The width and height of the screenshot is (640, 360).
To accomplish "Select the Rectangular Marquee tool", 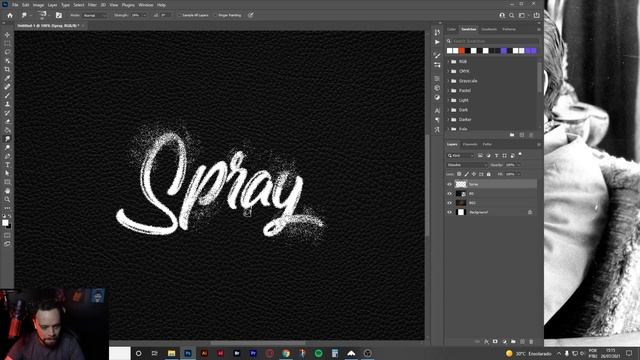I will click(7, 43).
